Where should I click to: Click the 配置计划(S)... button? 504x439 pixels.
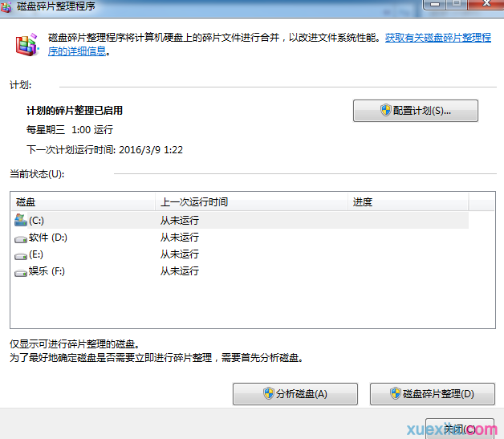click(415, 111)
